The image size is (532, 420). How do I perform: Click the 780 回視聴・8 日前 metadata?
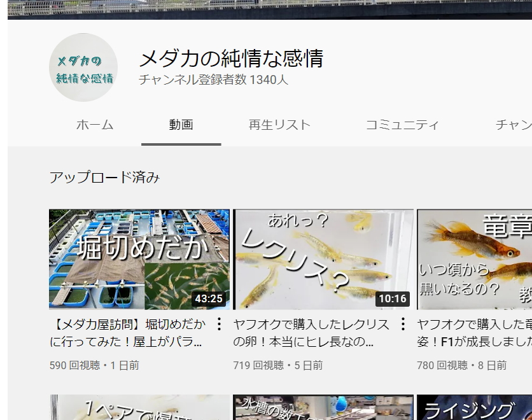(x=462, y=365)
